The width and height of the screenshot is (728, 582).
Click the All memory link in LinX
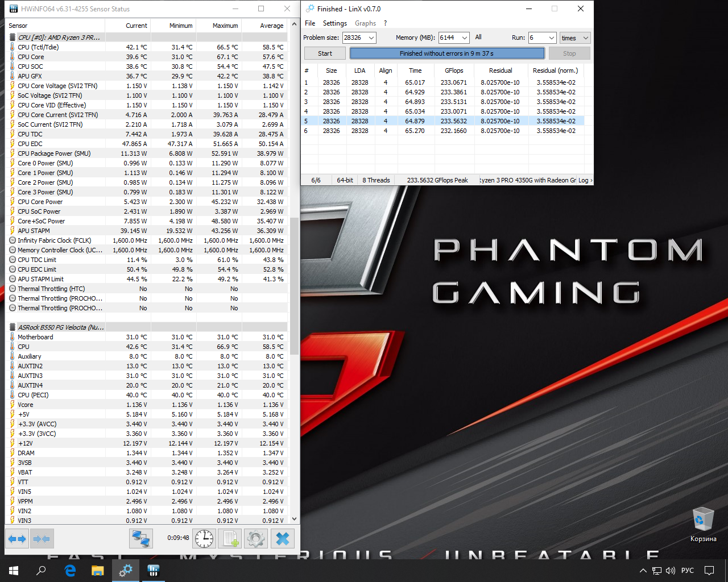[x=478, y=37]
